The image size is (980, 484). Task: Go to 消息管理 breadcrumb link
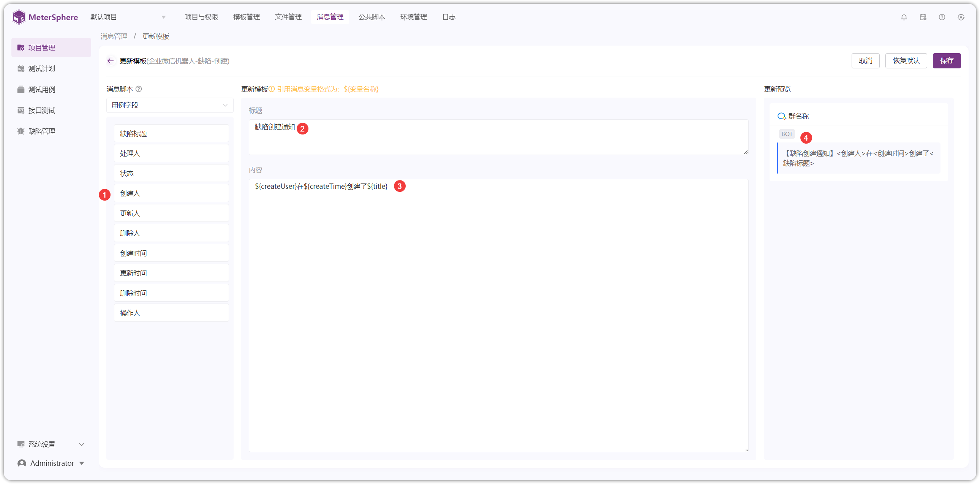[x=114, y=36]
